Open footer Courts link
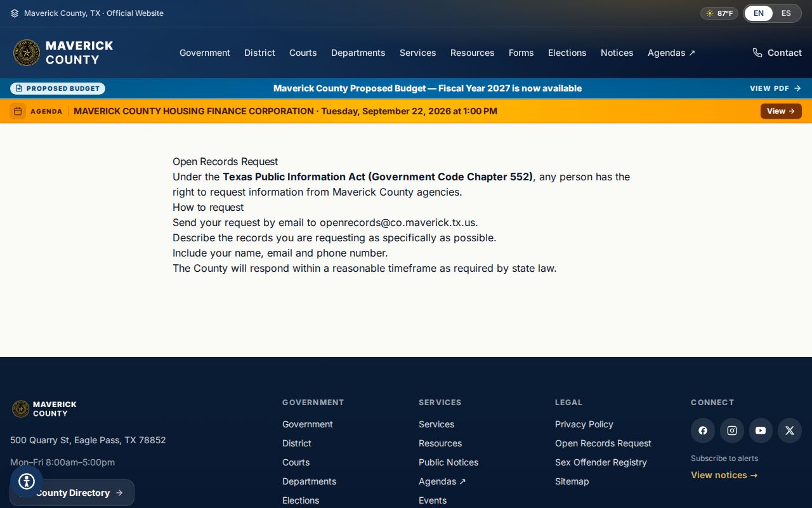The image size is (812, 508). (296, 462)
